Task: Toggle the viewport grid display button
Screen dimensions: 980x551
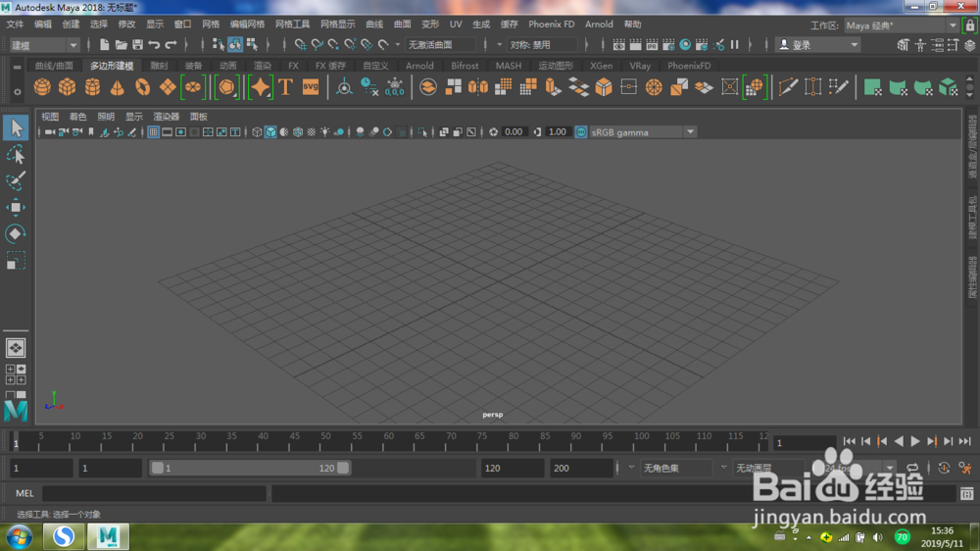Action: click(x=153, y=132)
